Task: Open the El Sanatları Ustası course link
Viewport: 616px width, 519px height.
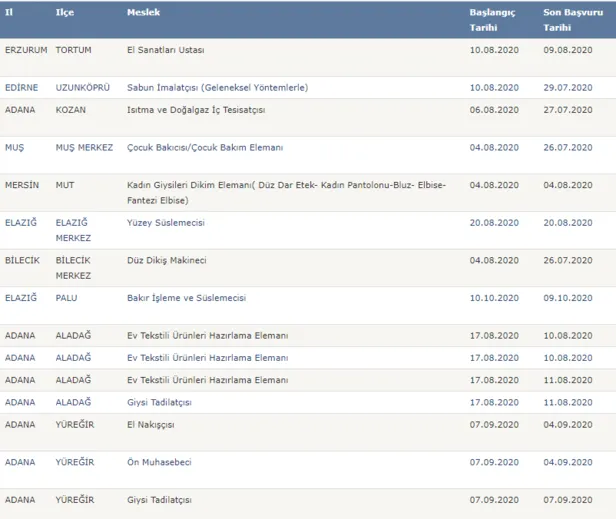Action: [x=167, y=49]
